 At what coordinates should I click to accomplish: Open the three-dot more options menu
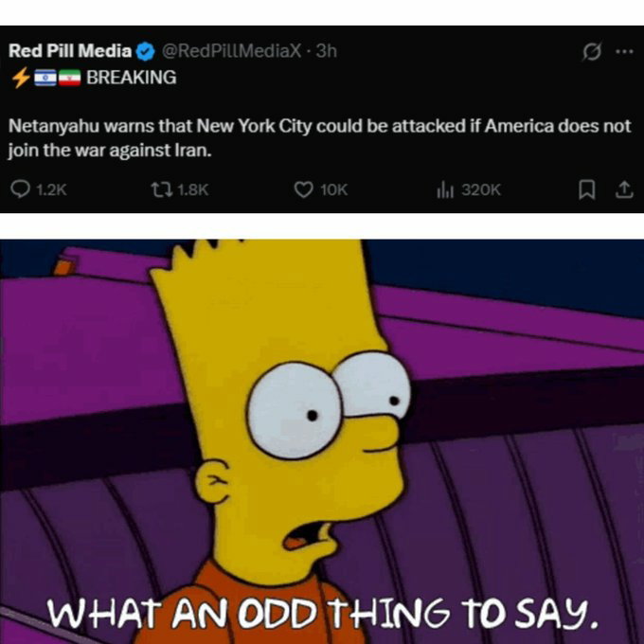pos(625,52)
